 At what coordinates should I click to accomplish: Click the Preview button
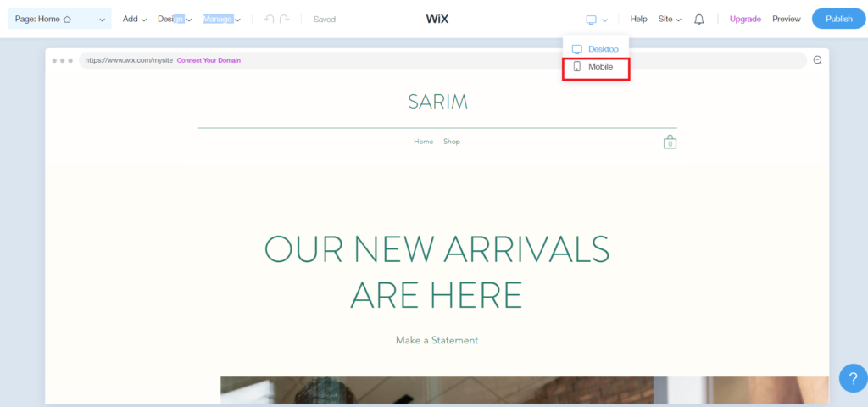786,19
